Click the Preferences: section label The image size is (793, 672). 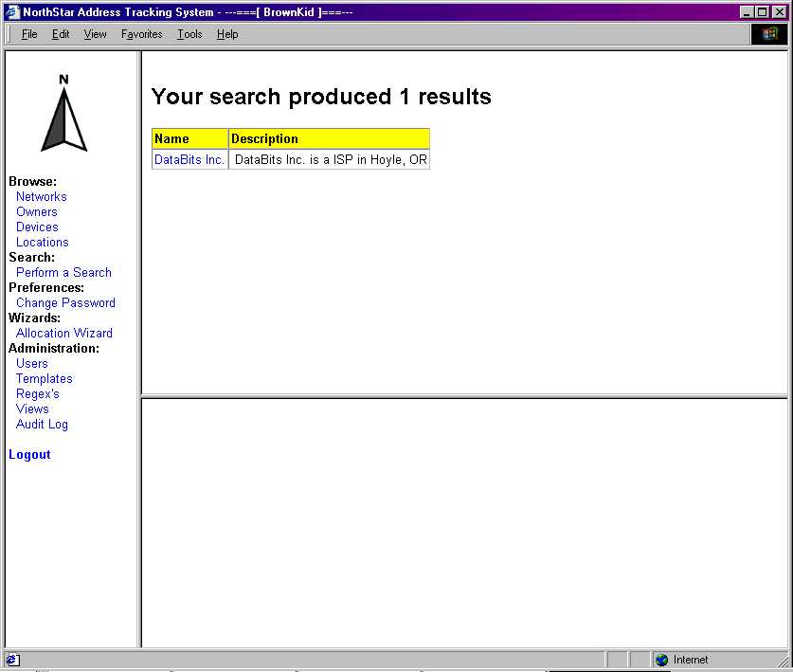click(46, 287)
